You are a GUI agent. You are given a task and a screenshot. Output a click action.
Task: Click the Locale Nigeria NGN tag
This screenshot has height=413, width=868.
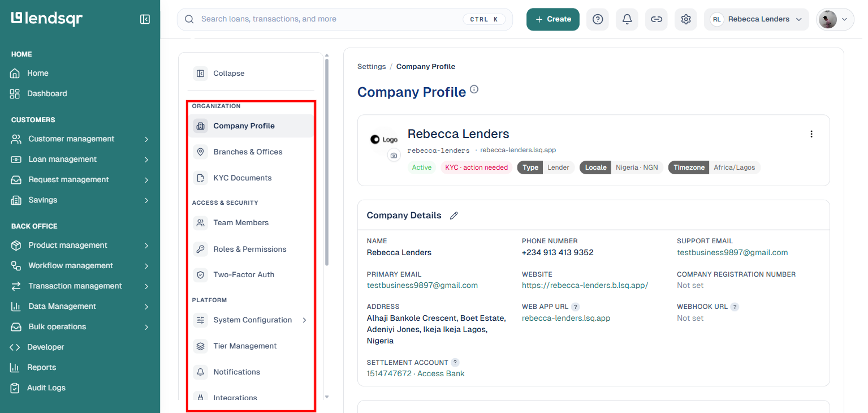[x=621, y=167]
